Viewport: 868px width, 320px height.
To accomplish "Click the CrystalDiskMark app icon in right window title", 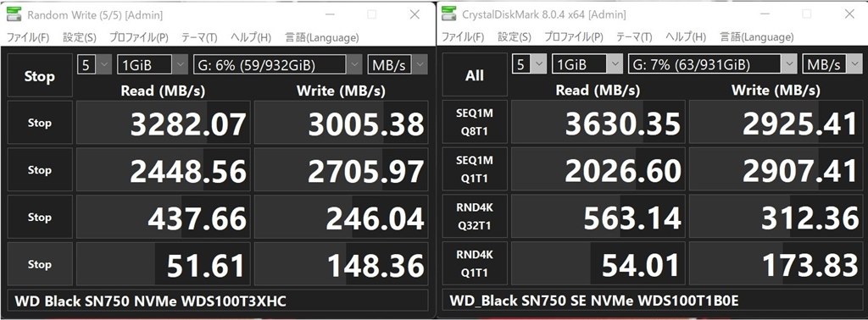I will point(449,14).
